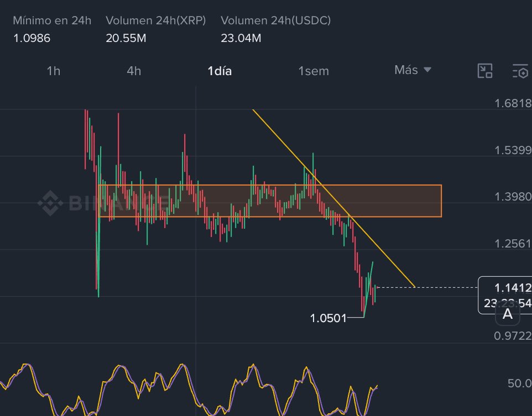
Task: Tap the Volumen 24h(USDC) label
Action: click(276, 20)
